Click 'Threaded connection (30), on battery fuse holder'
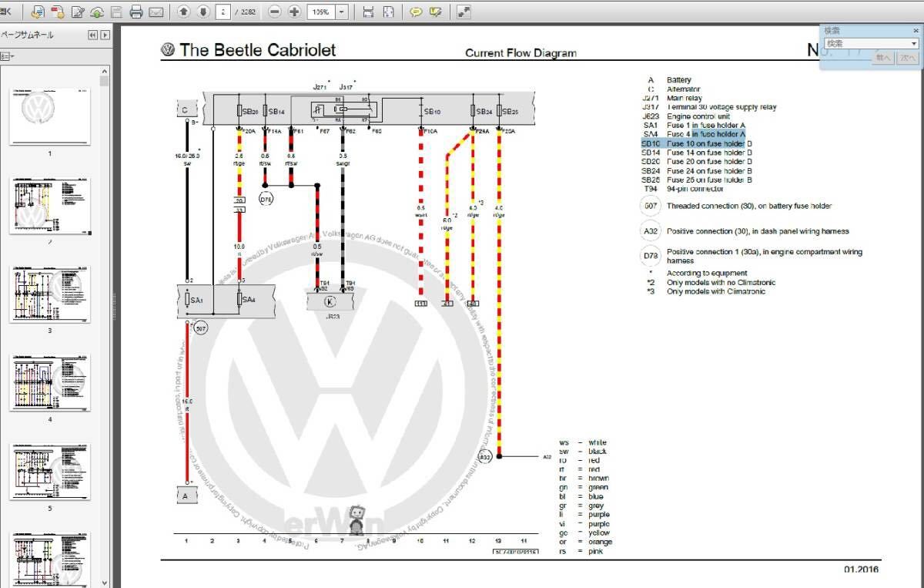The height and width of the screenshot is (588, 924). coord(749,206)
